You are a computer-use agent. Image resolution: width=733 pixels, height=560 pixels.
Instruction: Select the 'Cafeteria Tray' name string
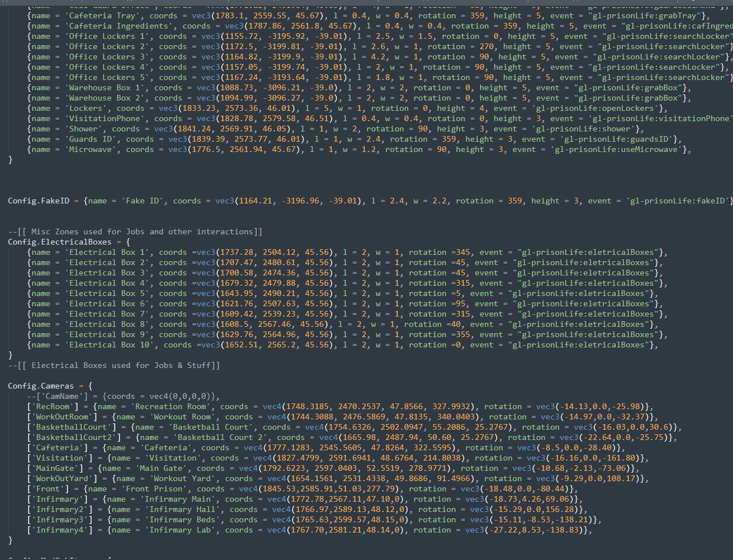[103, 15]
